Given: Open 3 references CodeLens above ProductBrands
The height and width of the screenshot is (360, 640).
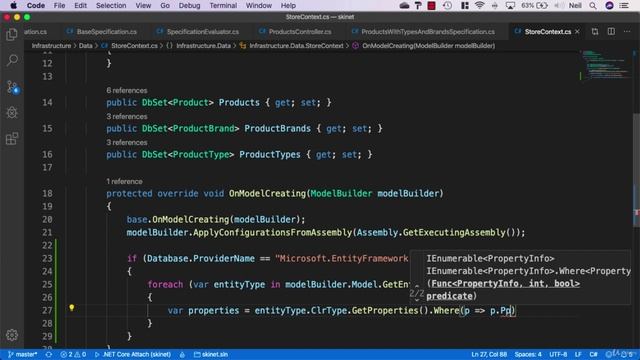Looking at the screenshot, I should [127, 116].
